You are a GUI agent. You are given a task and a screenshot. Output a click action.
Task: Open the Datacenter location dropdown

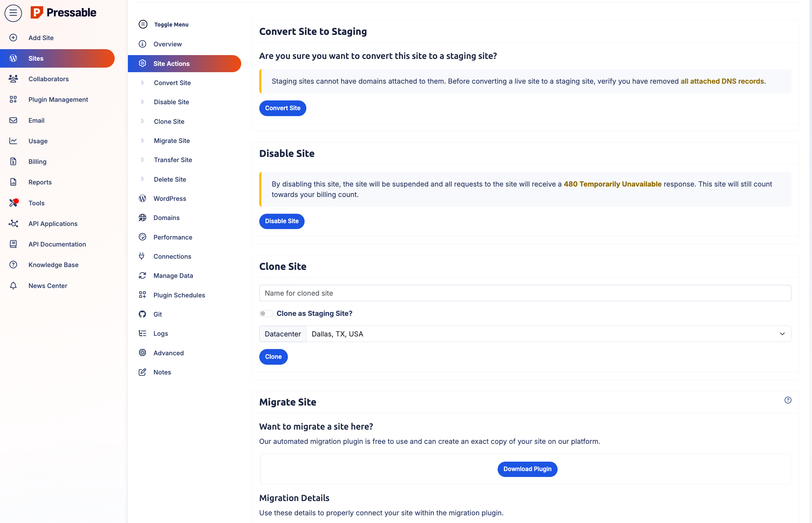pyautogui.click(x=547, y=334)
